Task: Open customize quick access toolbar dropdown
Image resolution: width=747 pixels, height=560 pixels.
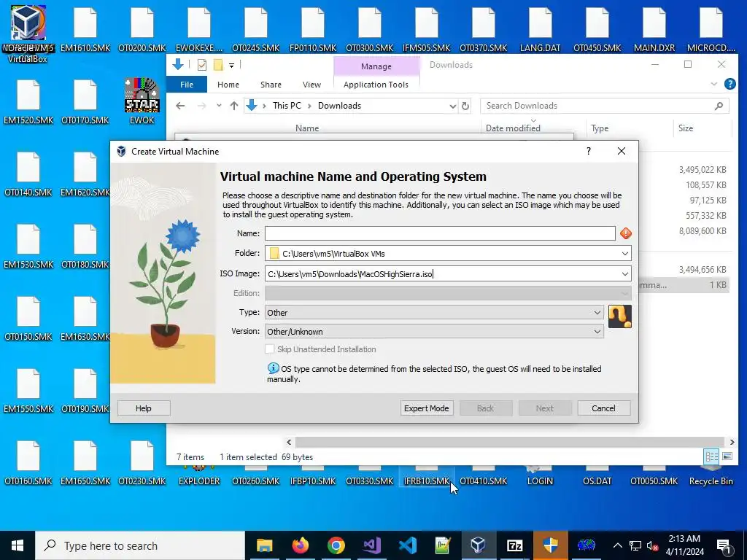Action: 231,65
